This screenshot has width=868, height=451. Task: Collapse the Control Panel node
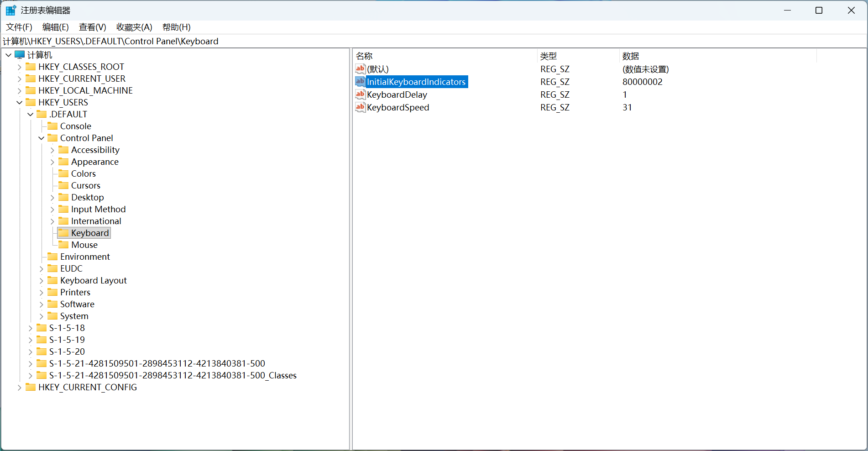coord(41,138)
